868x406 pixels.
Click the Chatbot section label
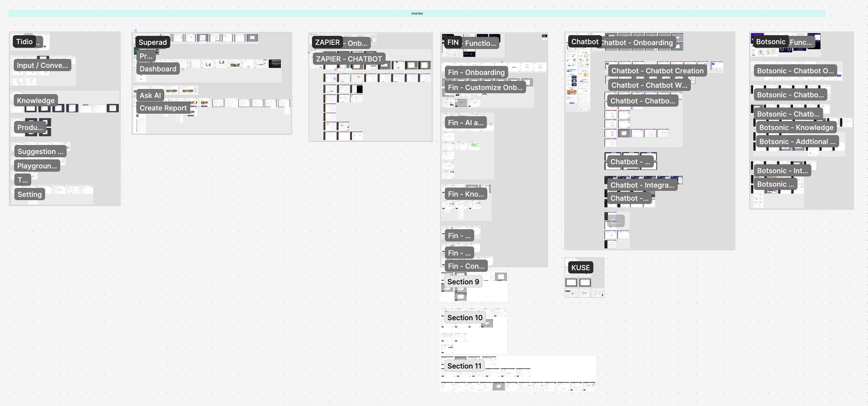585,41
